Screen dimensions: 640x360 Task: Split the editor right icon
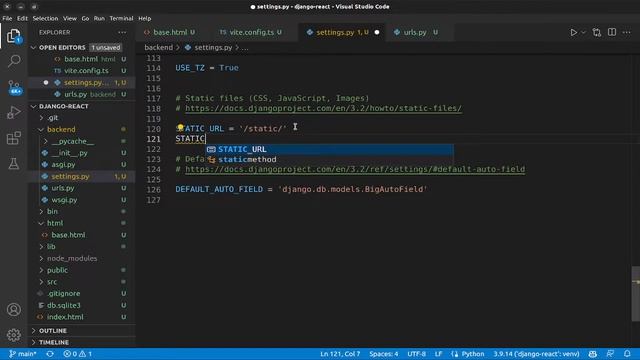612,32
